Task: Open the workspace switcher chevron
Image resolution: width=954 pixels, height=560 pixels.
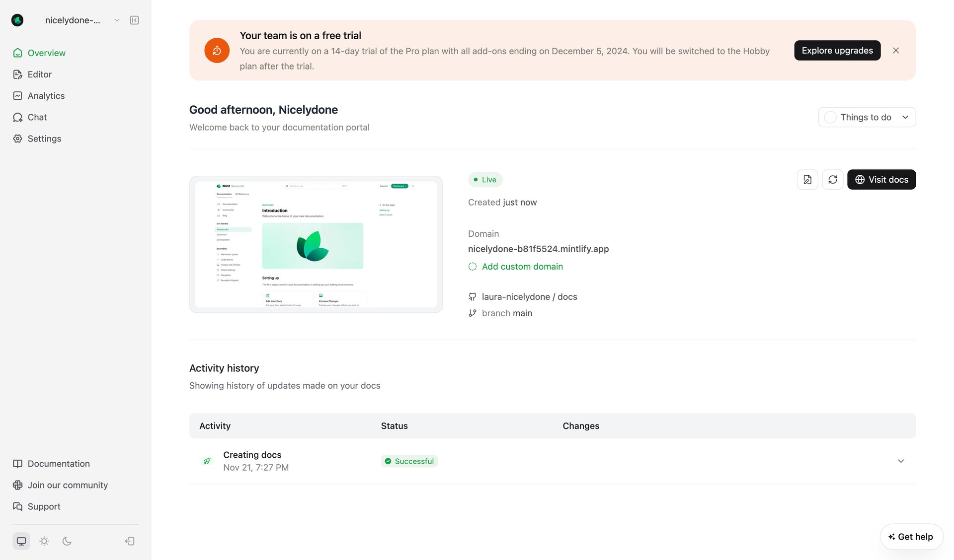Action: 117,20
